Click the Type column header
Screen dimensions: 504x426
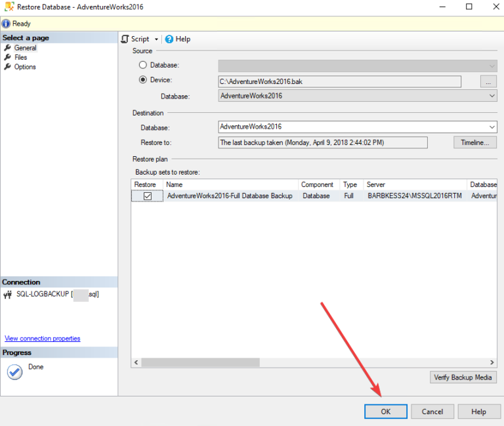(351, 184)
